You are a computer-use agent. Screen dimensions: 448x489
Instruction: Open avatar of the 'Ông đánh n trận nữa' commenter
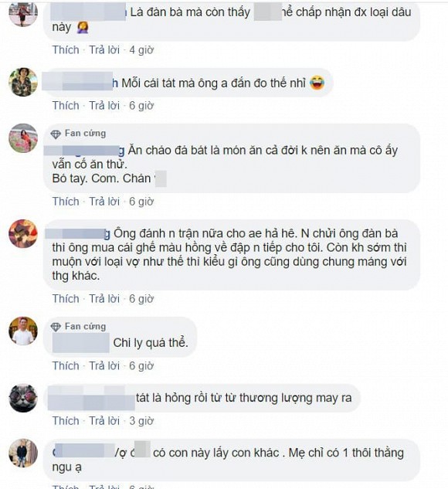23,233
